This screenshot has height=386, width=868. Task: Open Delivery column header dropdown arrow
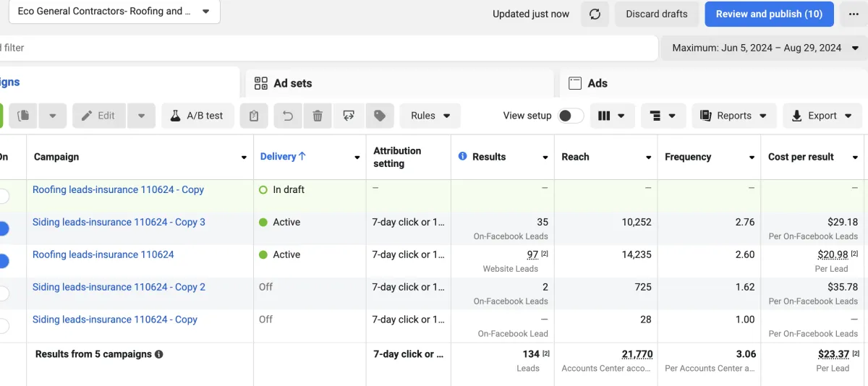coord(357,158)
